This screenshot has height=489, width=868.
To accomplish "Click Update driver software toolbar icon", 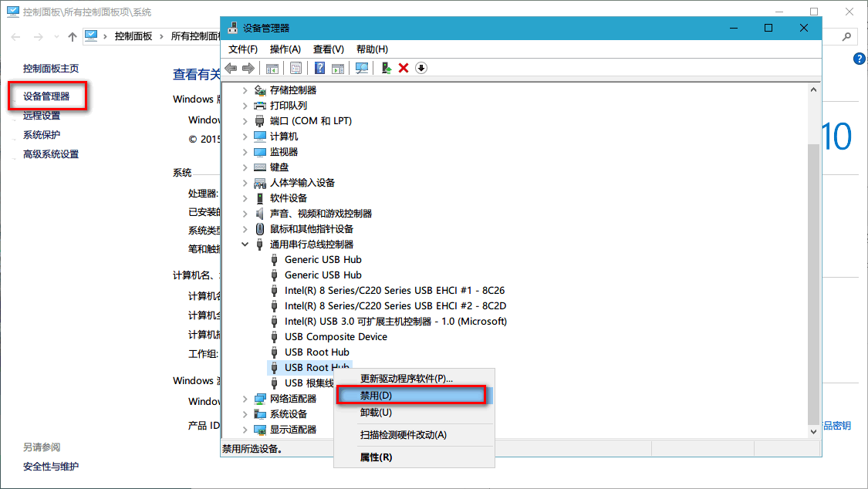I will point(386,68).
